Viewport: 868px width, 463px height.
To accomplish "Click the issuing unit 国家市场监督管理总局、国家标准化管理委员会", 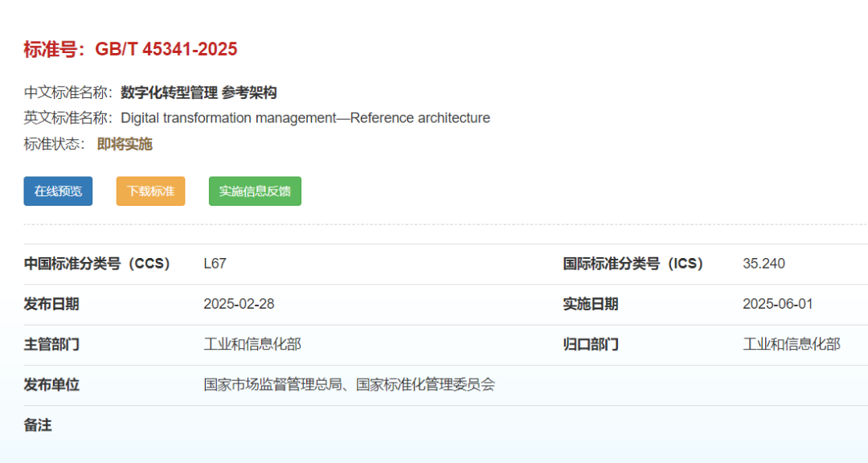I will point(350,385).
